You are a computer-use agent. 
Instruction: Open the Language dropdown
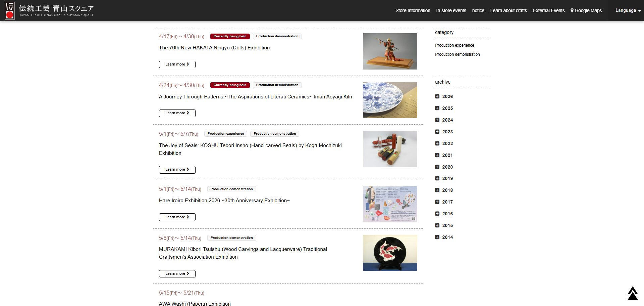point(628,10)
